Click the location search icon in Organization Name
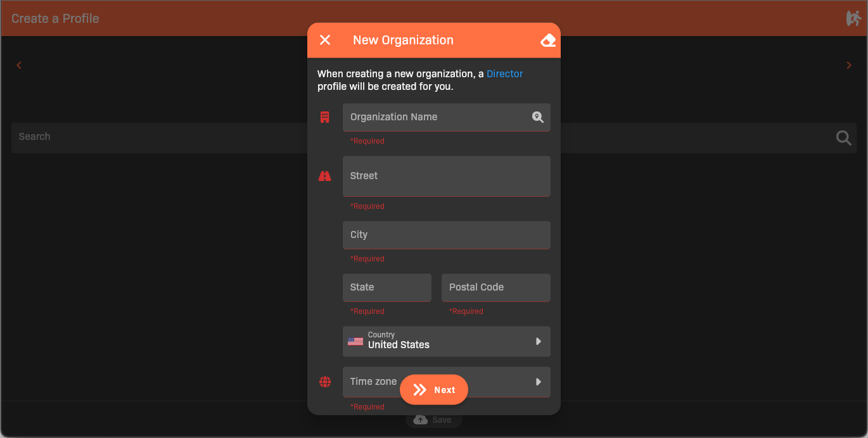 point(537,117)
